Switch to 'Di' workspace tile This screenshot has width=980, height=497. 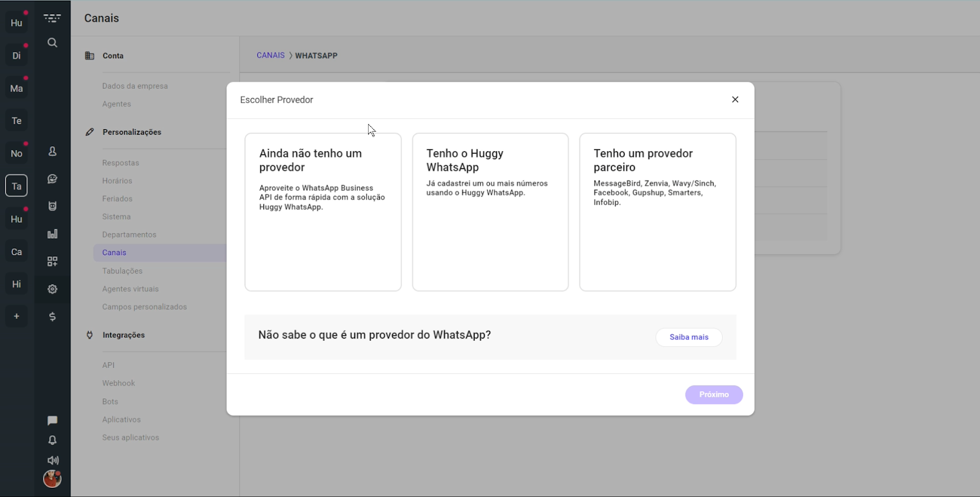tap(17, 56)
